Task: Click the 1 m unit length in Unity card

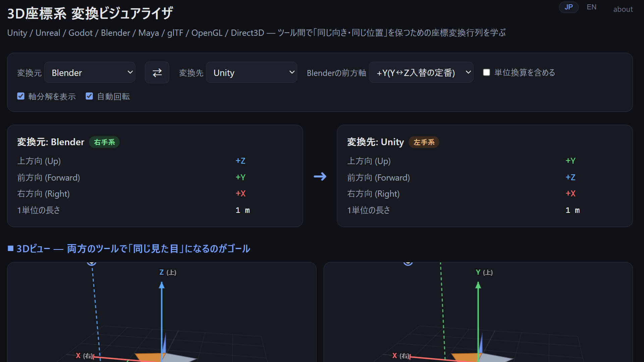Action: (x=573, y=210)
